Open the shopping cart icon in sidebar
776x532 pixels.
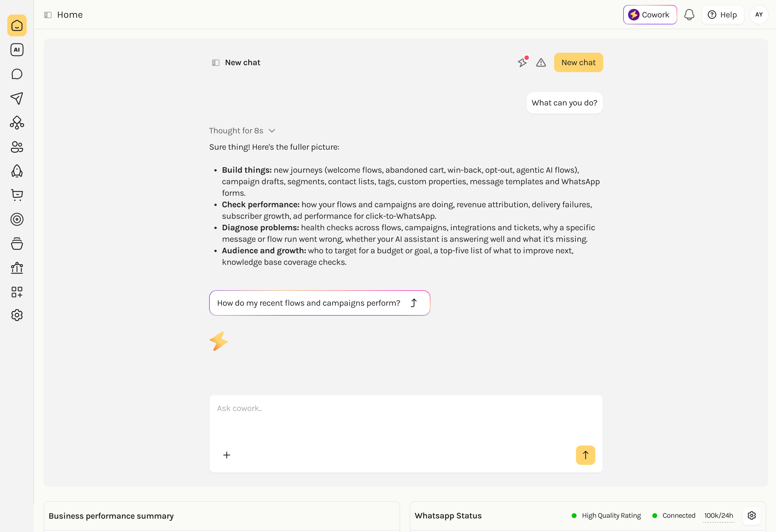(17, 195)
